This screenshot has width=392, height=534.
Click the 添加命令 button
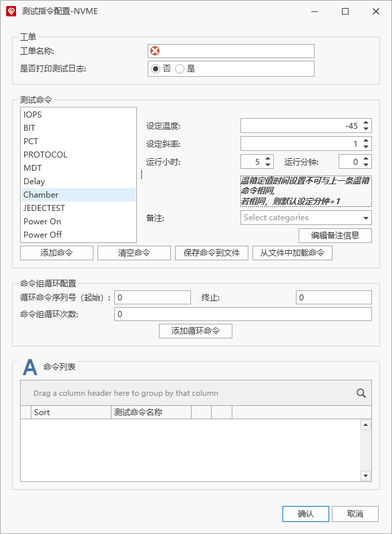[x=57, y=253]
